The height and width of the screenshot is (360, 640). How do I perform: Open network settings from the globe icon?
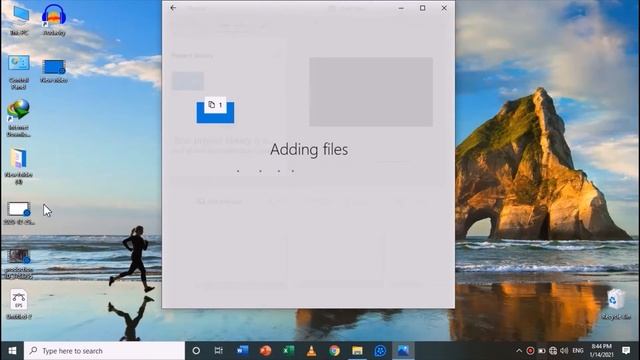553,351
